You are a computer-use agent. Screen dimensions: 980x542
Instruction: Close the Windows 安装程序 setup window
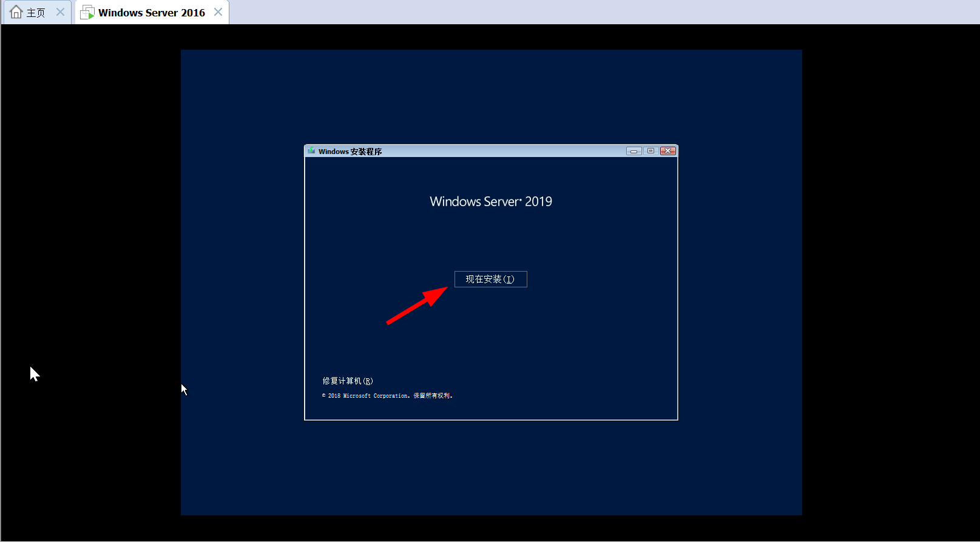click(x=668, y=151)
